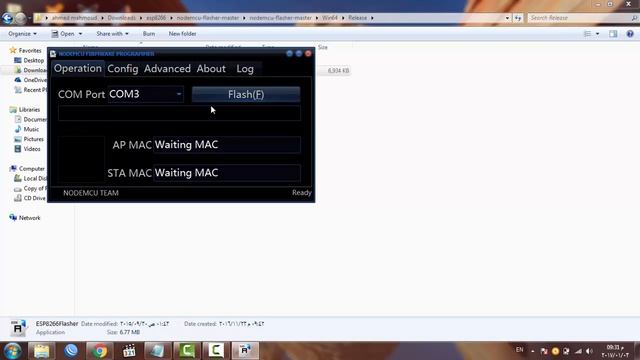Click the esp8266 breadcrumb segment
The height and width of the screenshot is (360, 640).
tap(156, 18)
